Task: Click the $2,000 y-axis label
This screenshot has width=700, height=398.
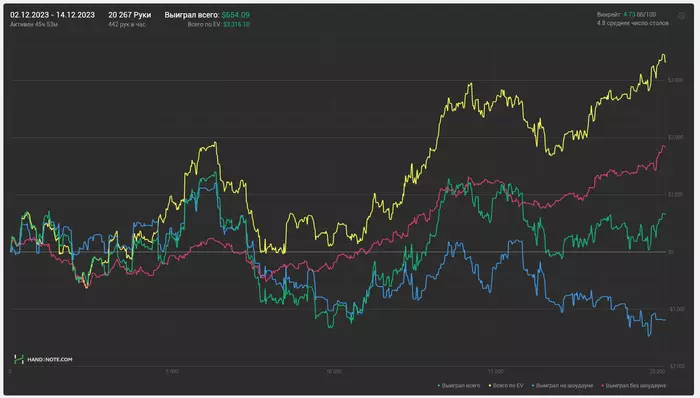Action: (x=675, y=137)
